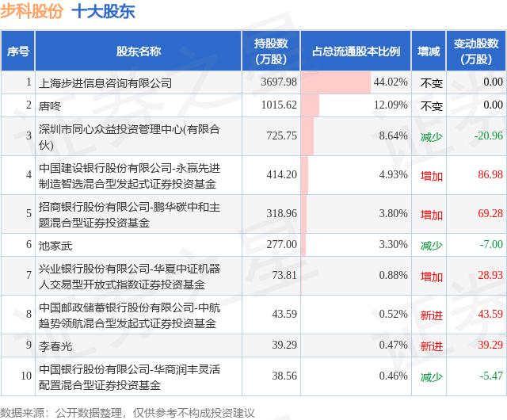Click the 股东名称 column header
The height and width of the screenshot is (420, 507).
coord(139,52)
